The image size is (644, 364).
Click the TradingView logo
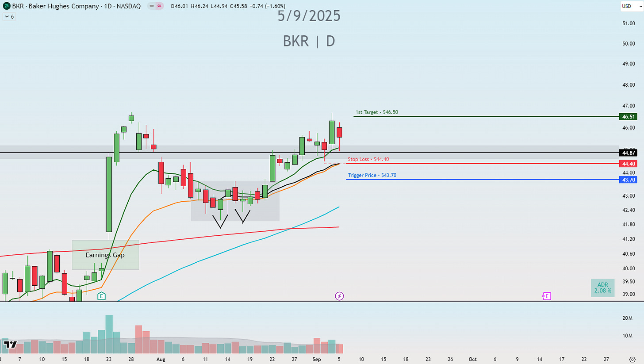[x=10, y=344]
